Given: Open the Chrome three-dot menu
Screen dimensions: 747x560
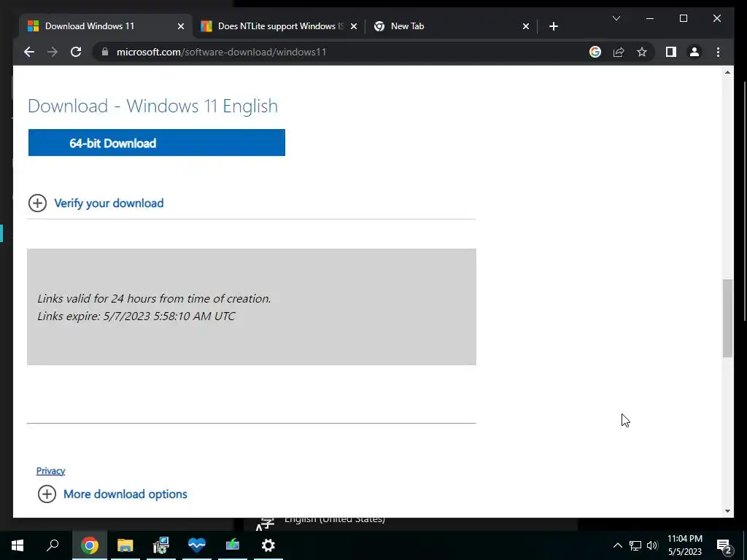Looking at the screenshot, I should point(718,52).
